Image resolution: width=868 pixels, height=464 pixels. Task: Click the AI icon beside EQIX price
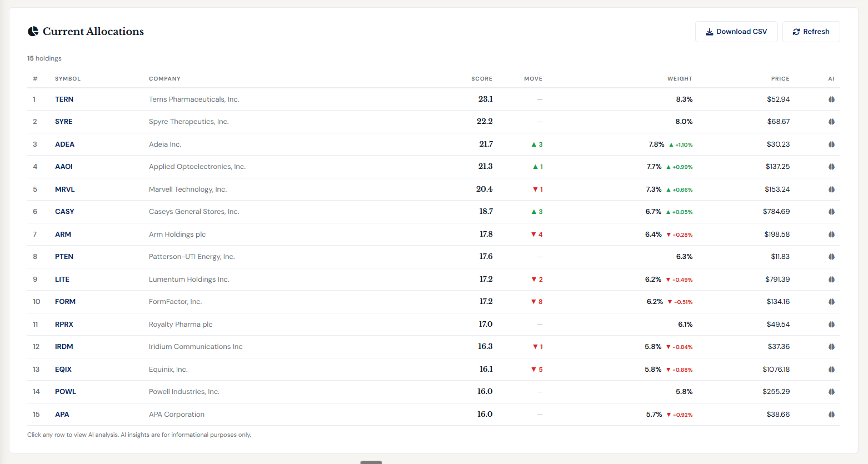(831, 369)
